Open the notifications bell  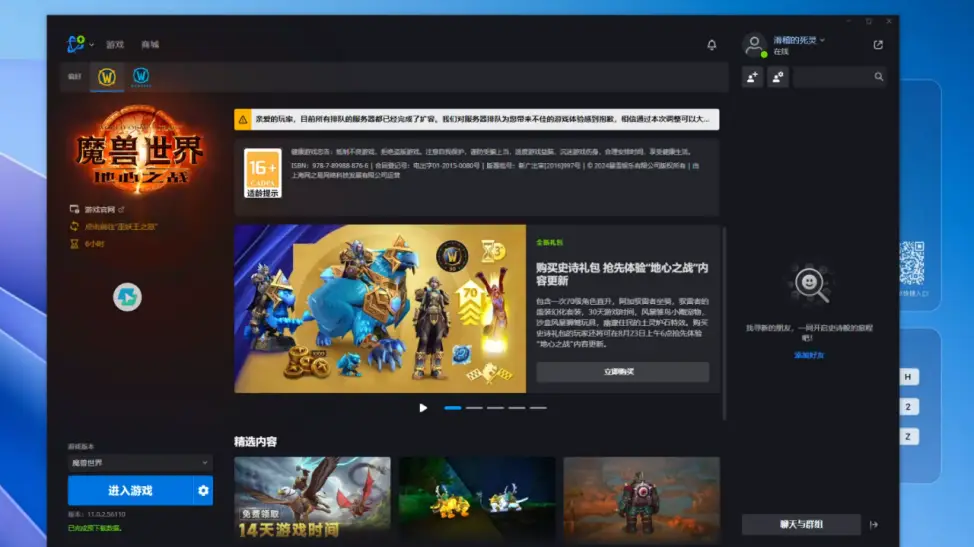pyautogui.click(x=711, y=45)
